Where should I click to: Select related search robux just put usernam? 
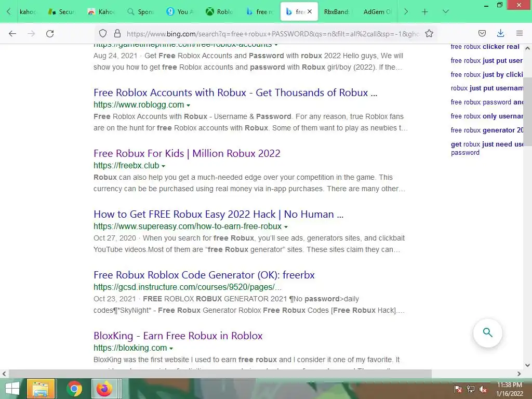[486, 88]
